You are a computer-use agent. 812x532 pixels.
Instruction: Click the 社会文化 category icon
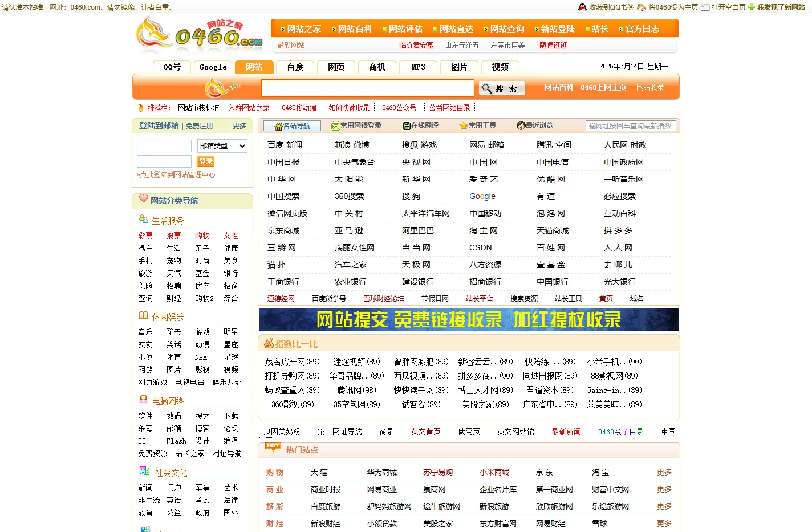coord(145,471)
